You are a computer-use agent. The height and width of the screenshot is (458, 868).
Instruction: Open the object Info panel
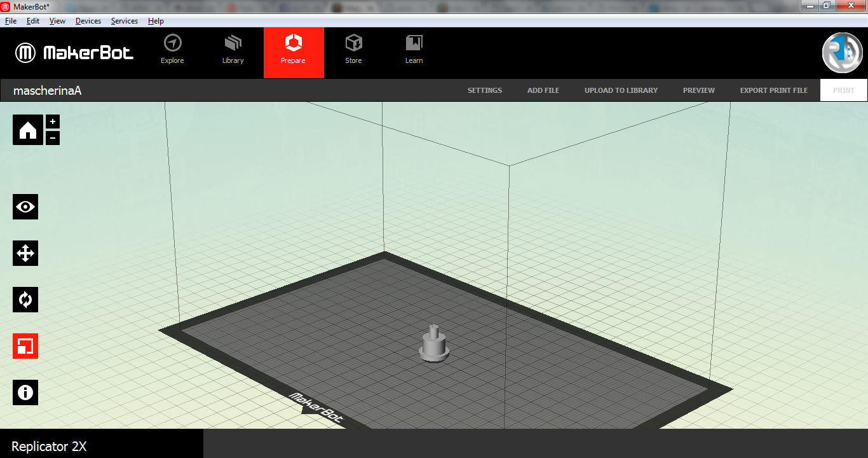pyautogui.click(x=25, y=392)
